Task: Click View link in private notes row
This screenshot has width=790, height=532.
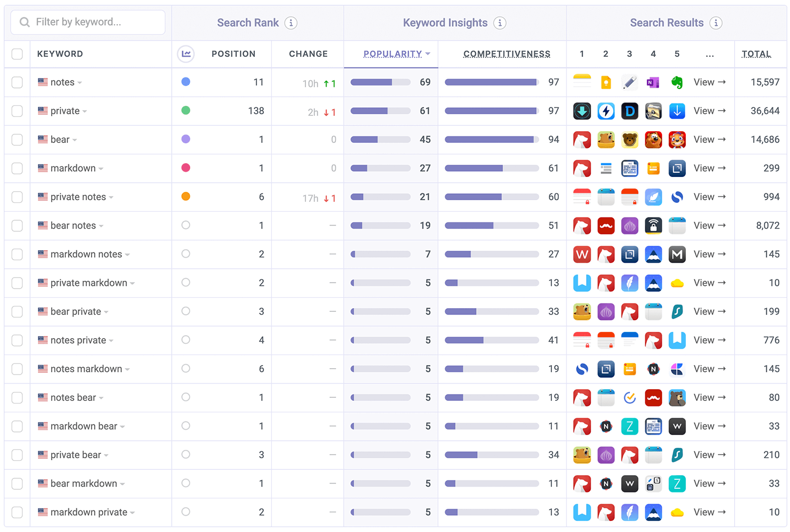Action: click(709, 197)
